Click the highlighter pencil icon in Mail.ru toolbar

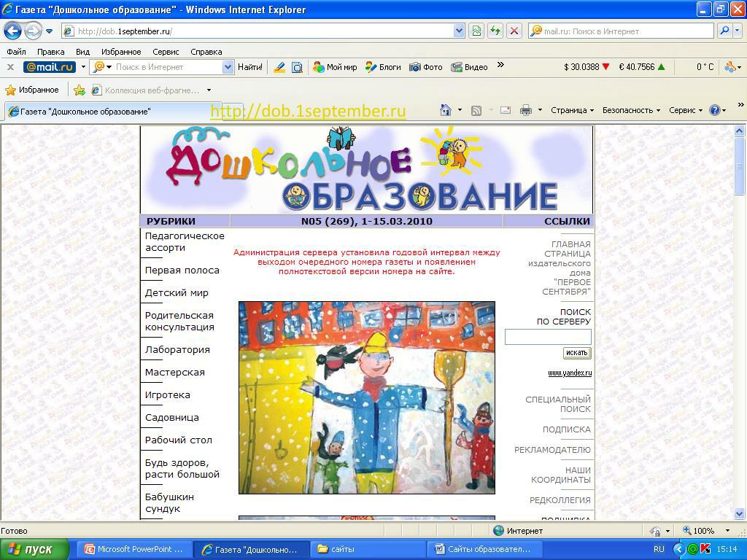point(279,67)
